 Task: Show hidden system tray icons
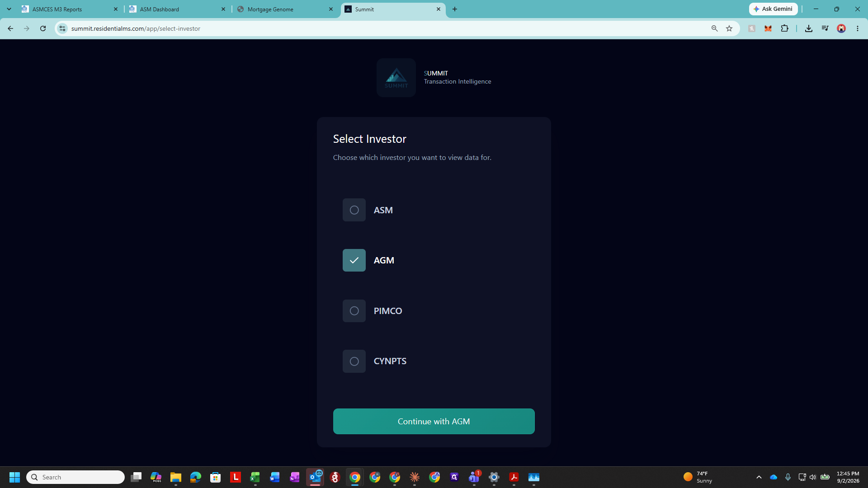pyautogui.click(x=759, y=477)
